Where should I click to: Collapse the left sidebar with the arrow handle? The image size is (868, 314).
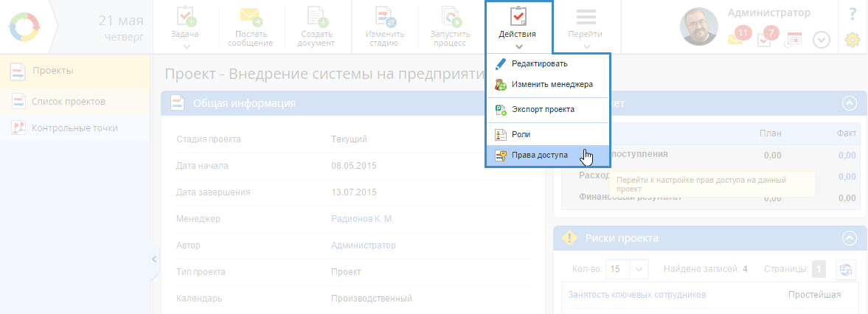(154, 259)
